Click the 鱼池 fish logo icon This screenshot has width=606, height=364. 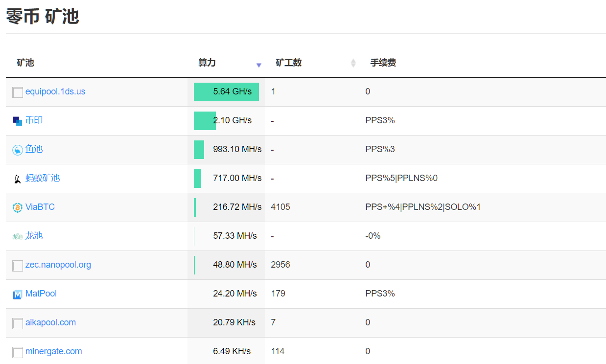point(18,150)
